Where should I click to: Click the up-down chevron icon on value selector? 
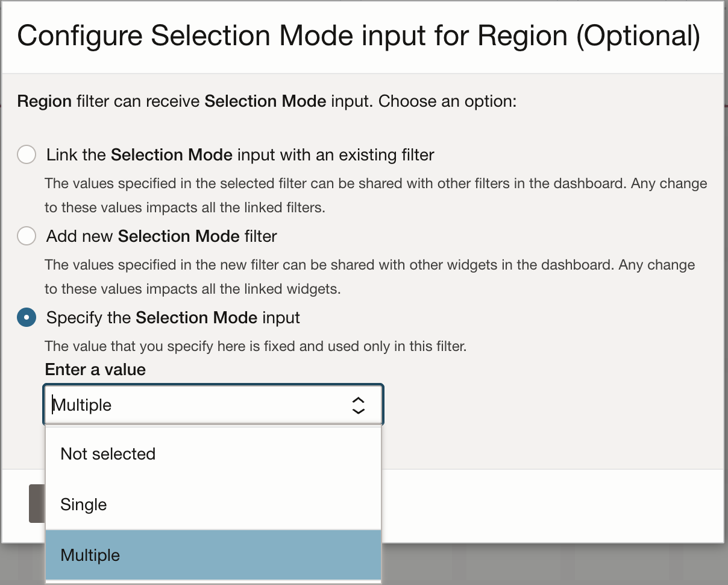click(358, 405)
